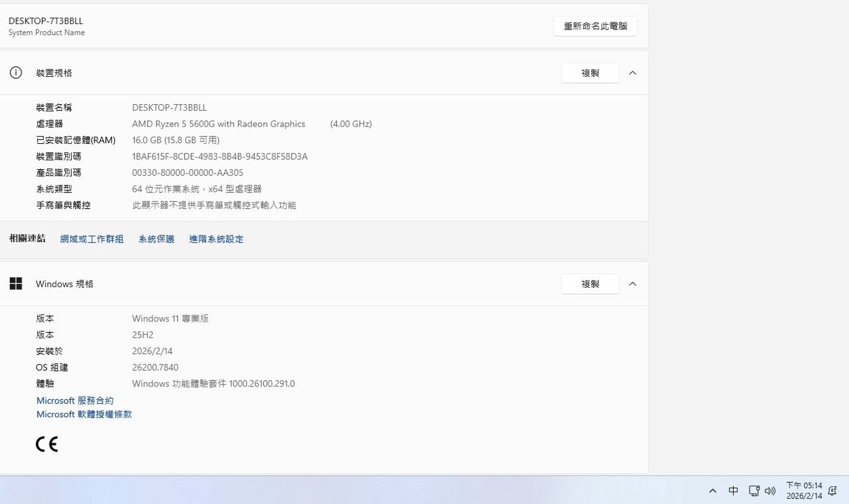Open the Microsoft 軟體授權條款 link

[x=84, y=414]
